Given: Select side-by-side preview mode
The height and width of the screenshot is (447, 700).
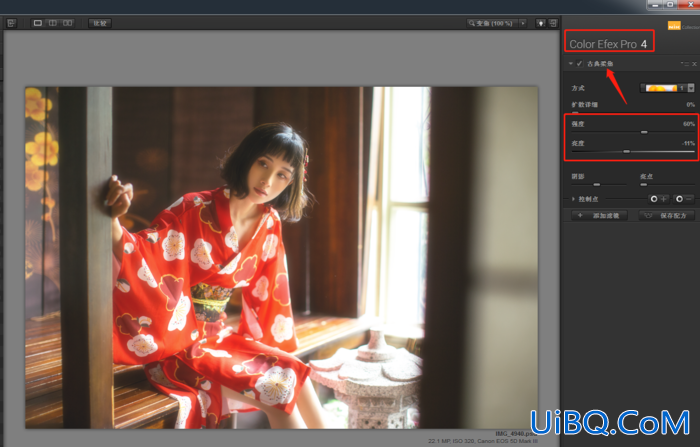Looking at the screenshot, I should 67,23.
